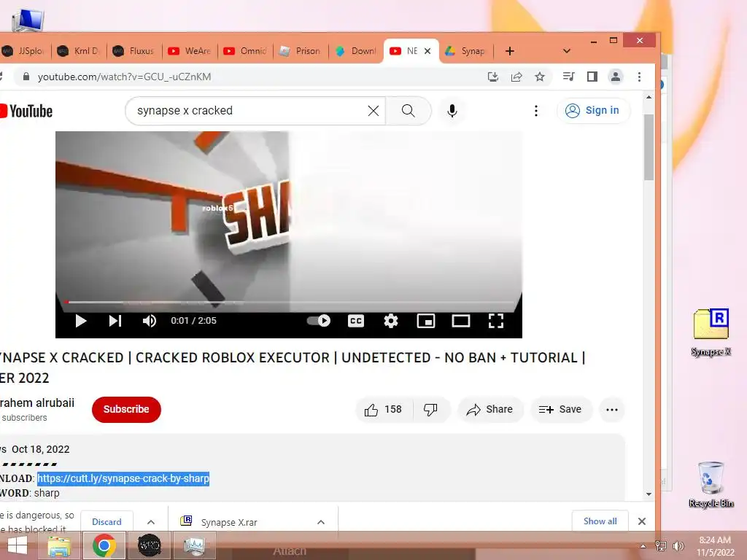Skip to next video
Screen dimensions: 747x560
115,321
